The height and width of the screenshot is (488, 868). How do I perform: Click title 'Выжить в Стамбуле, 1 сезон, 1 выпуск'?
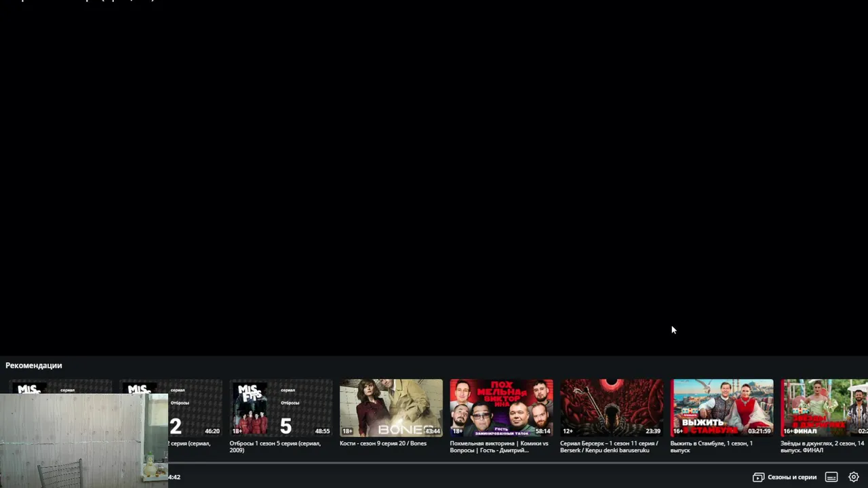(x=711, y=447)
